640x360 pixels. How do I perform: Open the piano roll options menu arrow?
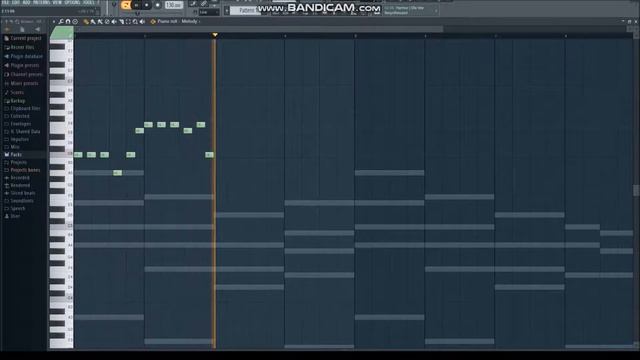click(53, 22)
